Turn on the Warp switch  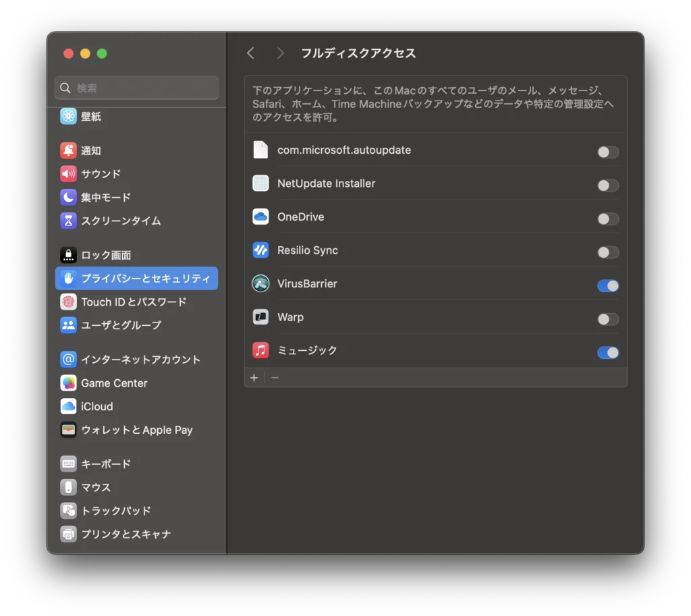click(x=608, y=319)
